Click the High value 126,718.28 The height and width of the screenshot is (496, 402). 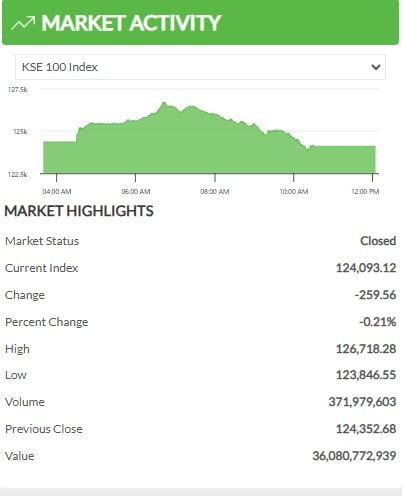tap(366, 349)
